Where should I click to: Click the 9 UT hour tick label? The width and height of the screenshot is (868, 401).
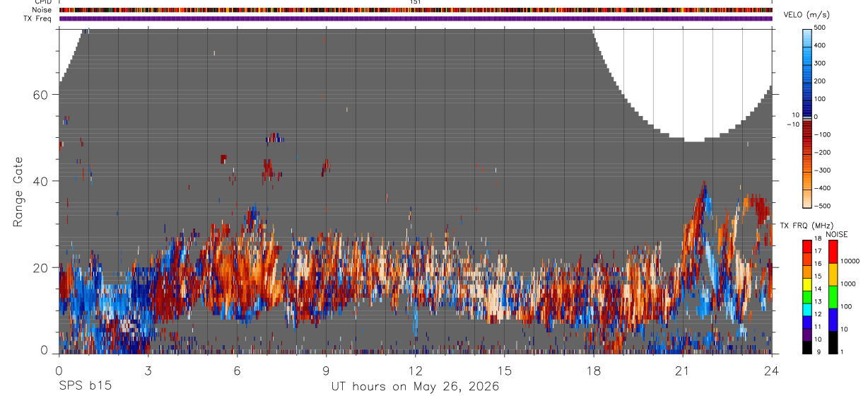[x=327, y=370]
